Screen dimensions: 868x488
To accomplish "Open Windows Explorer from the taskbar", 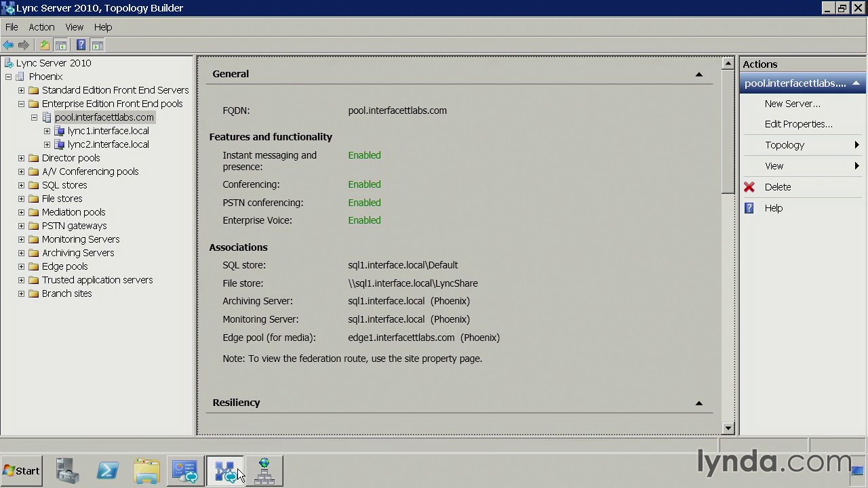I will (x=146, y=471).
